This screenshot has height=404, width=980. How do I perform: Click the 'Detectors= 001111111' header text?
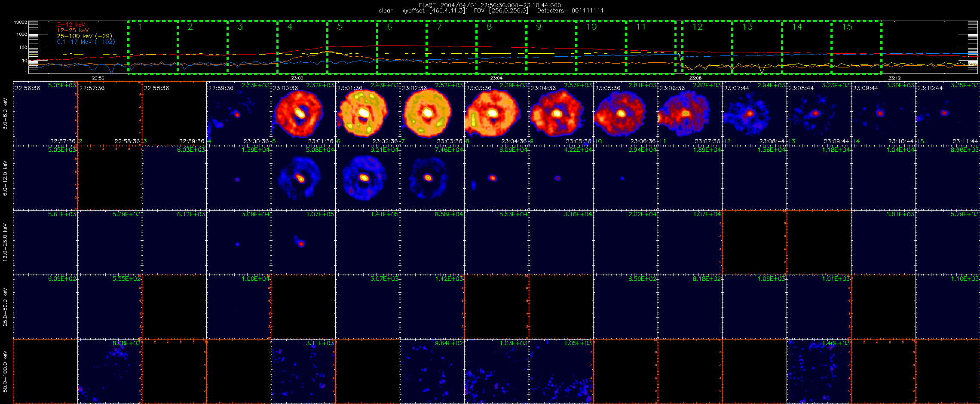570,11
